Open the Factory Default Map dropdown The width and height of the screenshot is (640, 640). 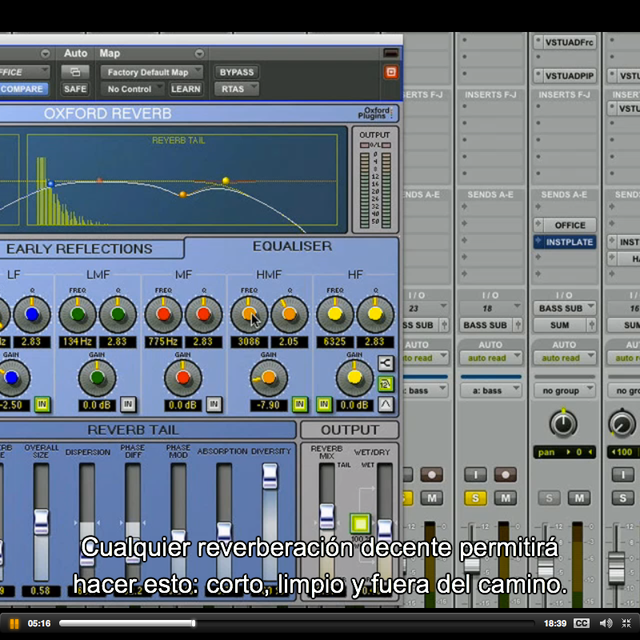151,72
